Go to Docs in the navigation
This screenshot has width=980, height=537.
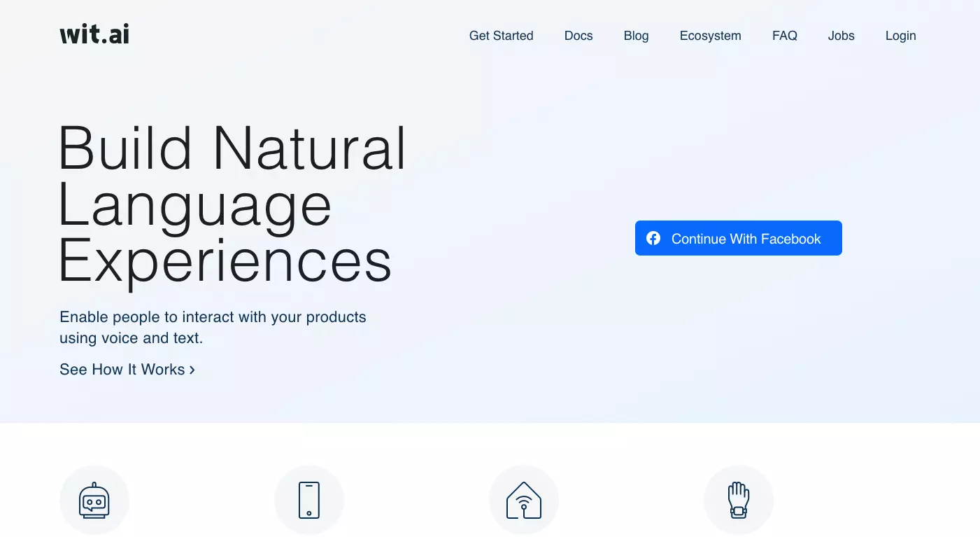(x=578, y=36)
